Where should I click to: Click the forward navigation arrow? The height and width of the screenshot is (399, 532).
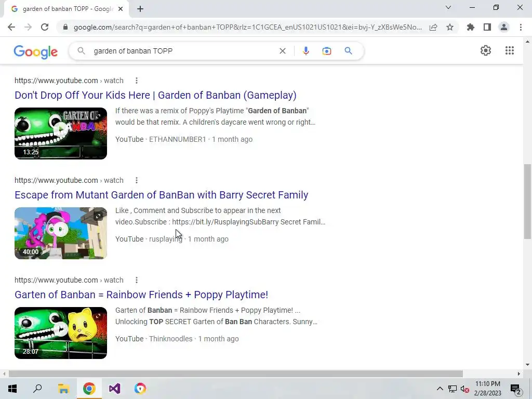(28, 27)
